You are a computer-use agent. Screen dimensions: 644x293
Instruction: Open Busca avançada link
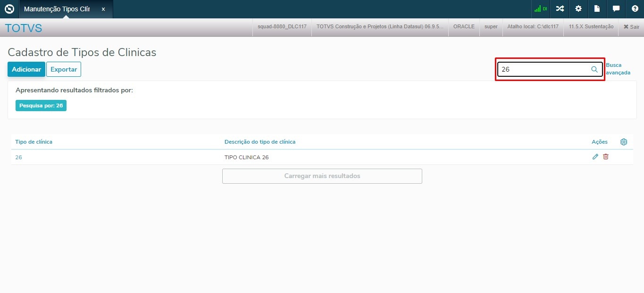click(x=618, y=69)
